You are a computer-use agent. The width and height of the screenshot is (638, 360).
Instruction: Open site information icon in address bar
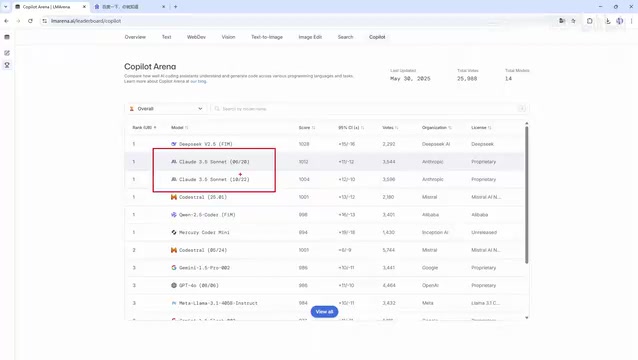pyautogui.click(x=44, y=21)
